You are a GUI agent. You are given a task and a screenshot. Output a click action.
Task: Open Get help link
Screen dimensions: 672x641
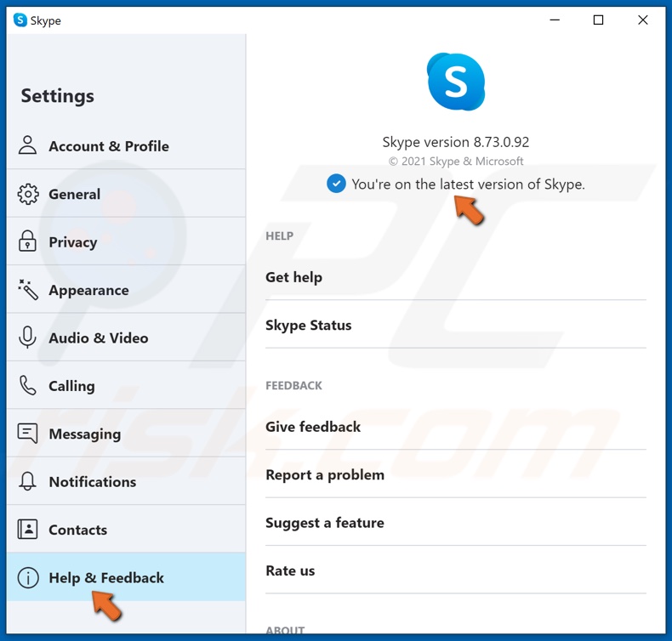coord(456,277)
